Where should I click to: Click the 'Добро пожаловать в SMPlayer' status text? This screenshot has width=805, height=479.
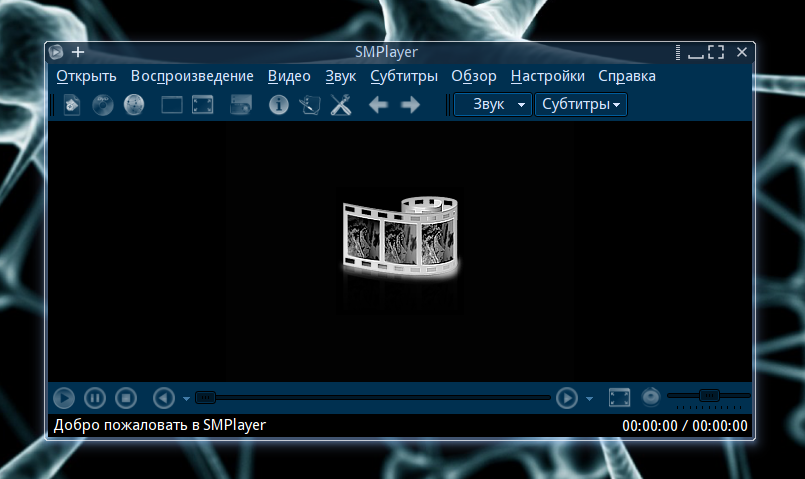160,425
